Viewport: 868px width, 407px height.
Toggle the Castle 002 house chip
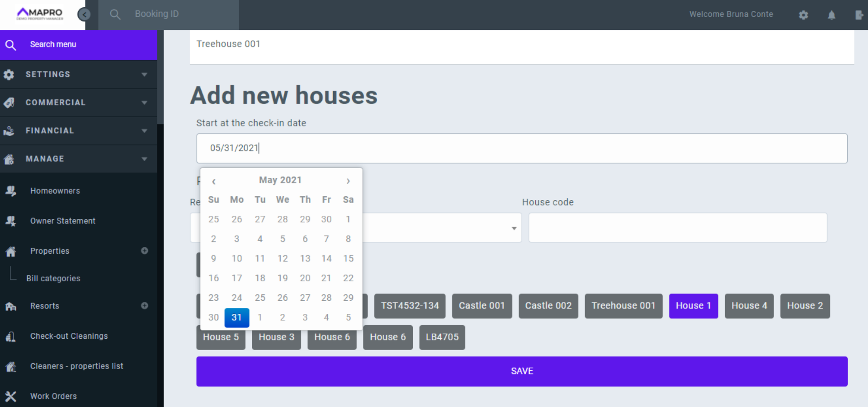click(548, 306)
